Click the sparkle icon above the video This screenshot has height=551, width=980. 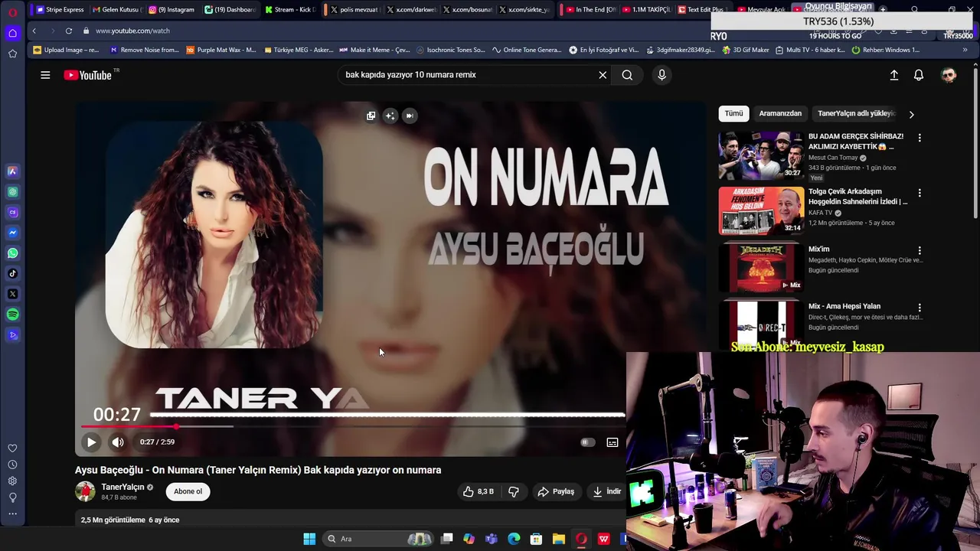(390, 116)
